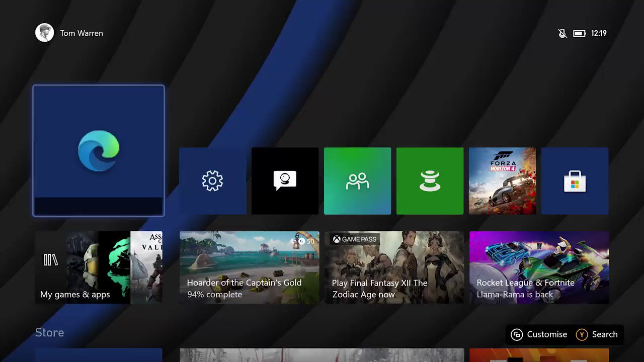644x362 pixels.
Task: Launch Forza Horizon 4
Action: (x=502, y=181)
